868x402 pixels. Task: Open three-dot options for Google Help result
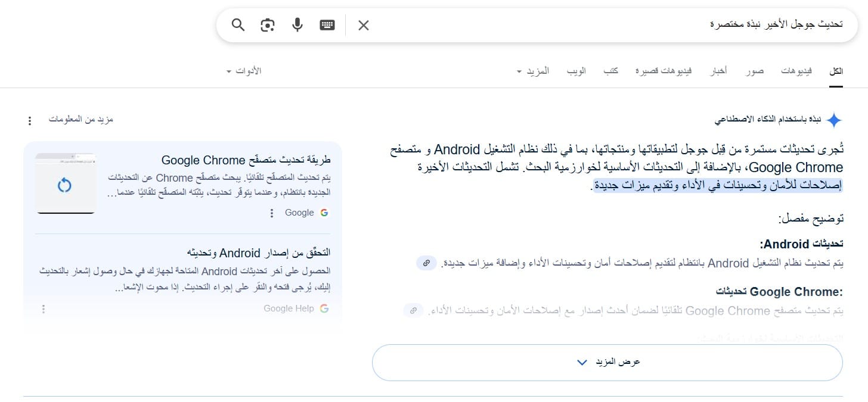pyautogui.click(x=44, y=309)
